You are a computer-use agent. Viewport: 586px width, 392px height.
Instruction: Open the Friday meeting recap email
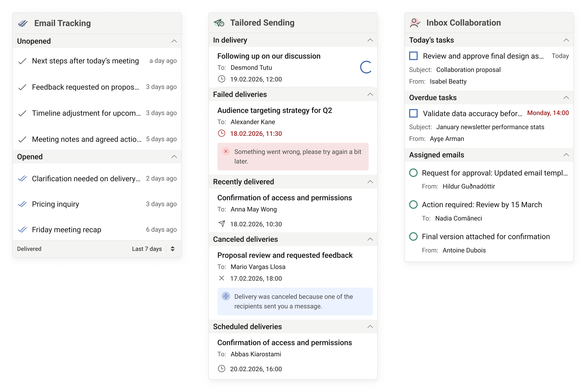(x=97, y=230)
